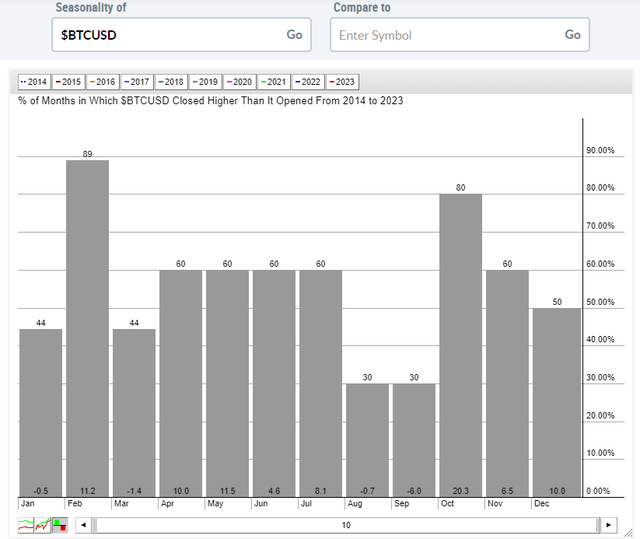Click Go beside the Enter Symbol field
The width and height of the screenshot is (640, 539).
click(573, 34)
